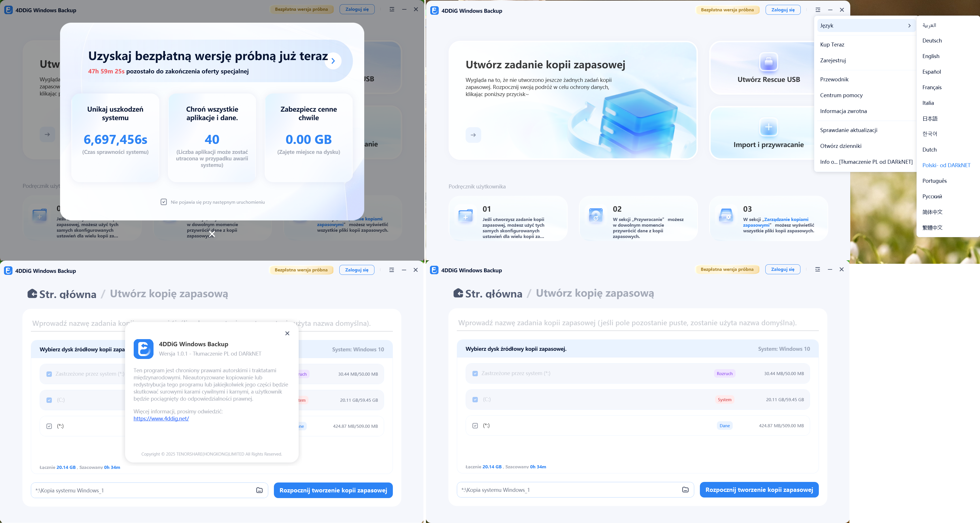Choose Centrum pomocy from menu
Viewport: 980px width, 523px height.
pyautogui.click(x=841, y=95)
